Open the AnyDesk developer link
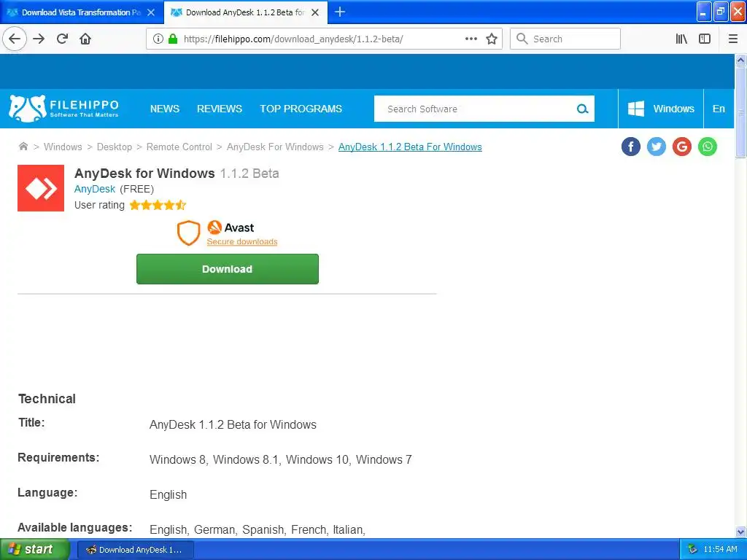This screenshot has height=560, width=747. pos(95,189)
